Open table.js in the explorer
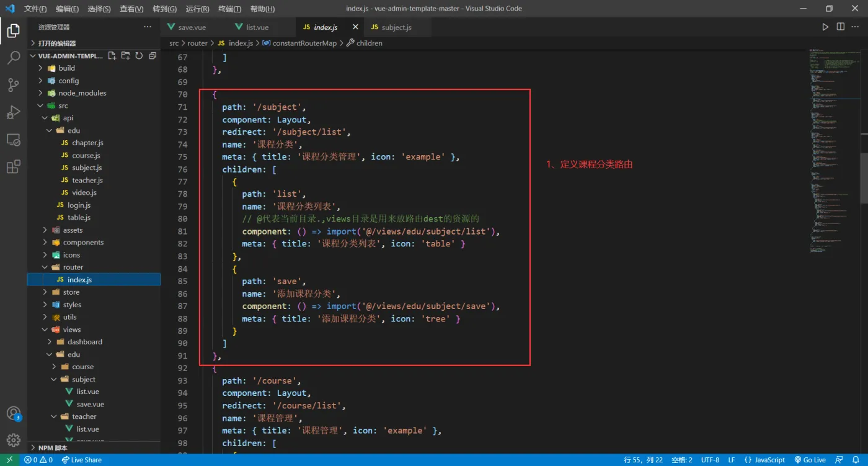The image size is (868, 466). pos(94,217)
